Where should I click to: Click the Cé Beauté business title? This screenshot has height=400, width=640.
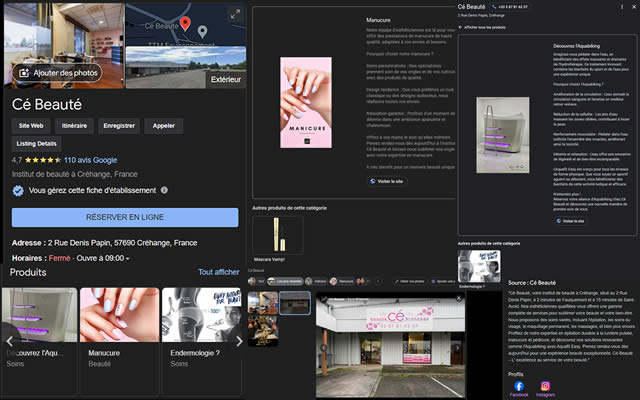pyautogui.click(x=47, y=104)
